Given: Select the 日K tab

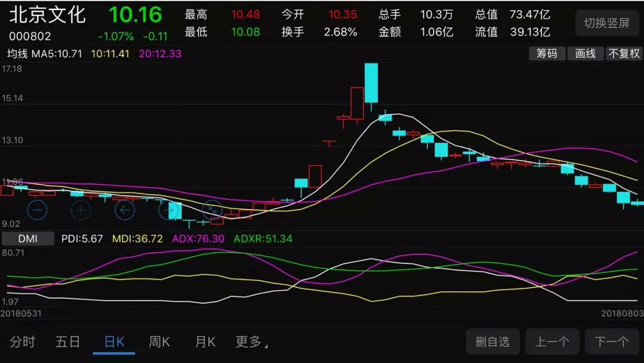Looking at the screenshot, I should click(114, 342).
